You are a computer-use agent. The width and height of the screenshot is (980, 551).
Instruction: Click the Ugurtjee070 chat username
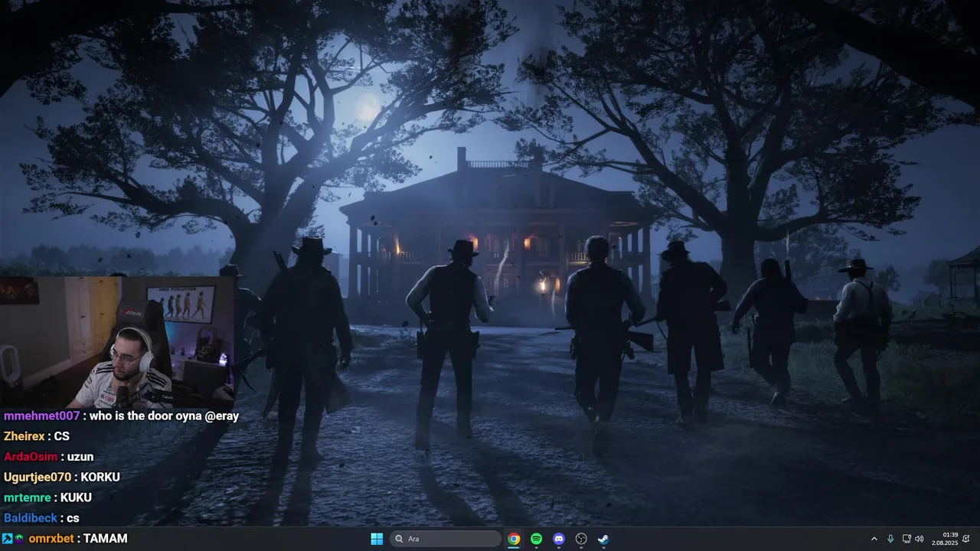(x=38, y=477)
